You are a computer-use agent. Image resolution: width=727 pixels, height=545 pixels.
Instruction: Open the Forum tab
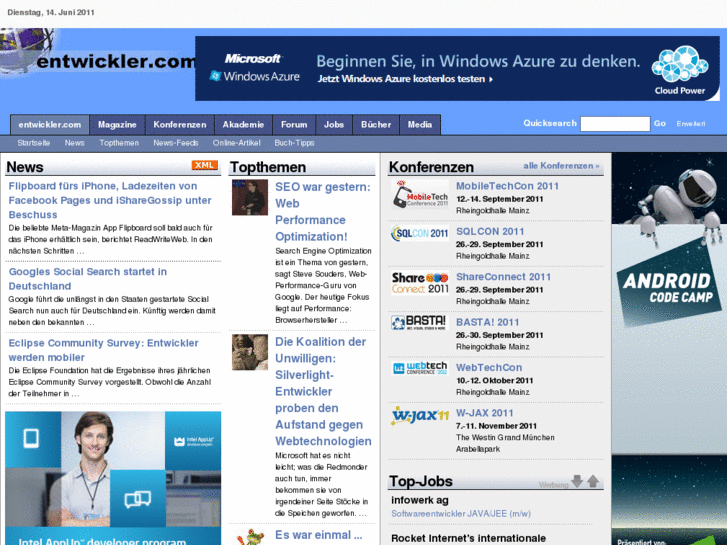pyautogui.click(x=294, y=125)
